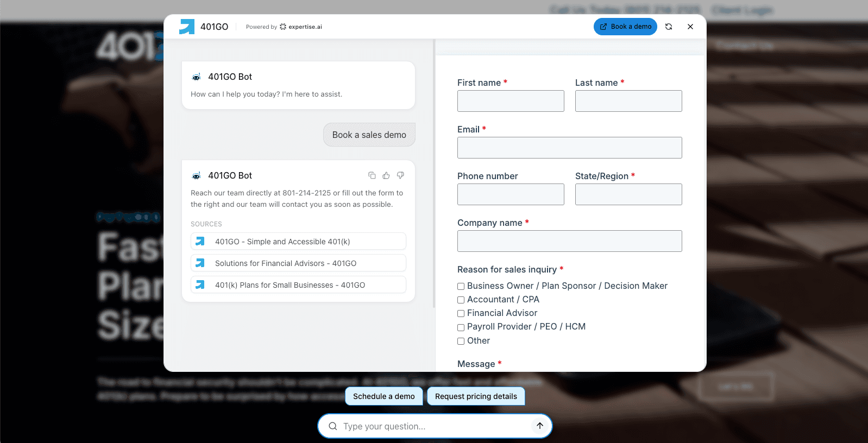Close the chat dialog
The image size is (868, 443).
point(690,27)
